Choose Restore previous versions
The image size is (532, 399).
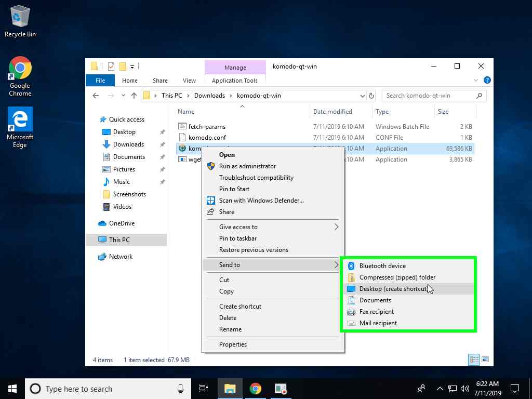coord(273,250)
